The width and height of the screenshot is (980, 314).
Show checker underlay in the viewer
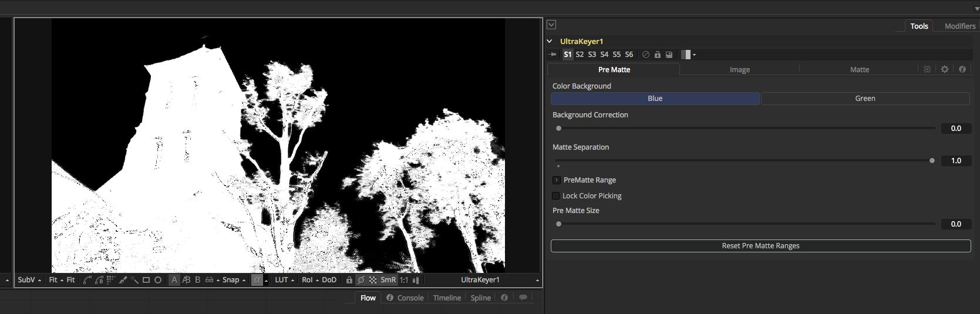click(x=373, y=280)
